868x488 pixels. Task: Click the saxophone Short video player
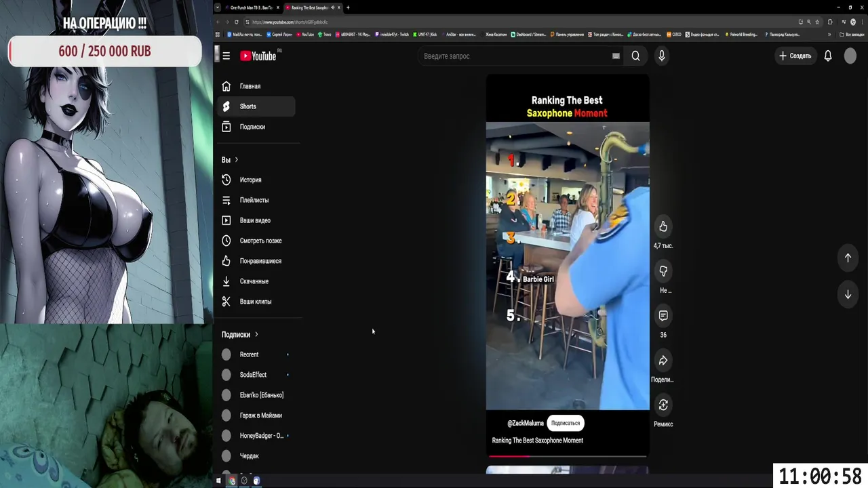pos(568,266)
